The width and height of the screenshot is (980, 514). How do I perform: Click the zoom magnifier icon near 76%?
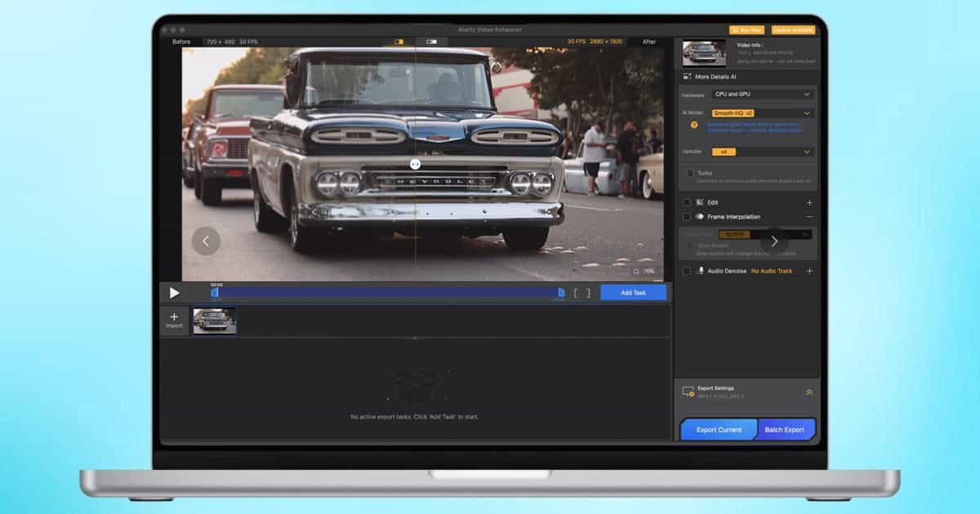point(636,271)
